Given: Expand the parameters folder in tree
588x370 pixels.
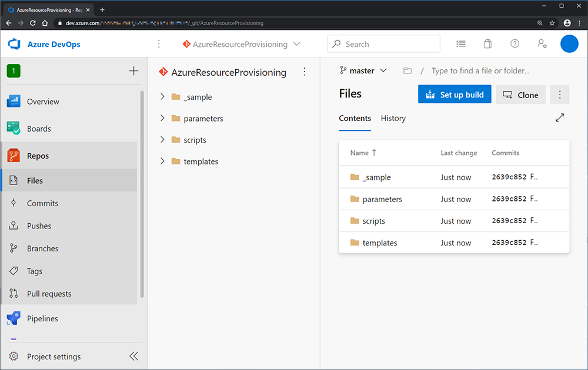Looking at the screenshot, I should [162, 118].
